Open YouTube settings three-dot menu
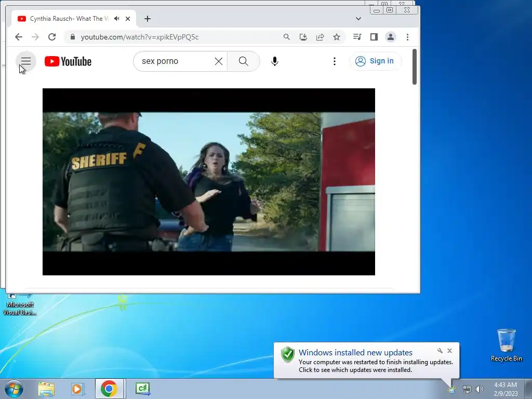The width and height of the screenshot is (532, 399). coord(335,61)
